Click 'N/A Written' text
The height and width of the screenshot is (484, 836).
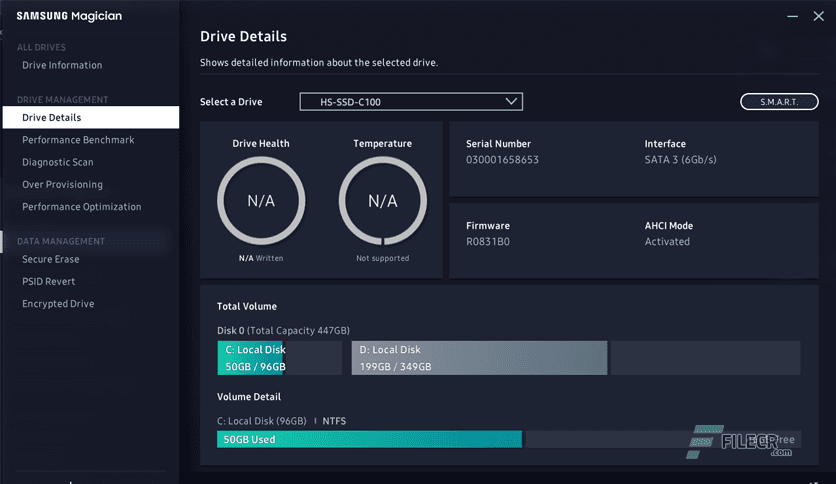pyautogui.click(x=261, y=258)
